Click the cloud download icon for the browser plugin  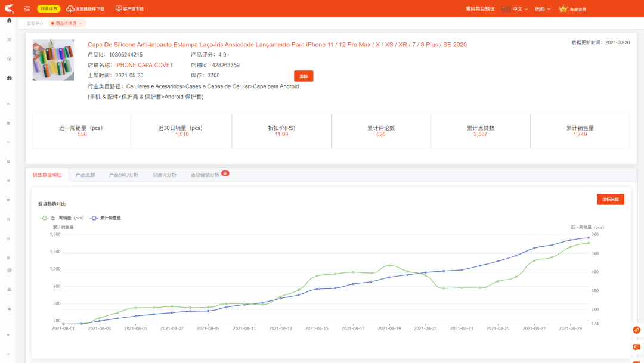(x=70, y=8)
